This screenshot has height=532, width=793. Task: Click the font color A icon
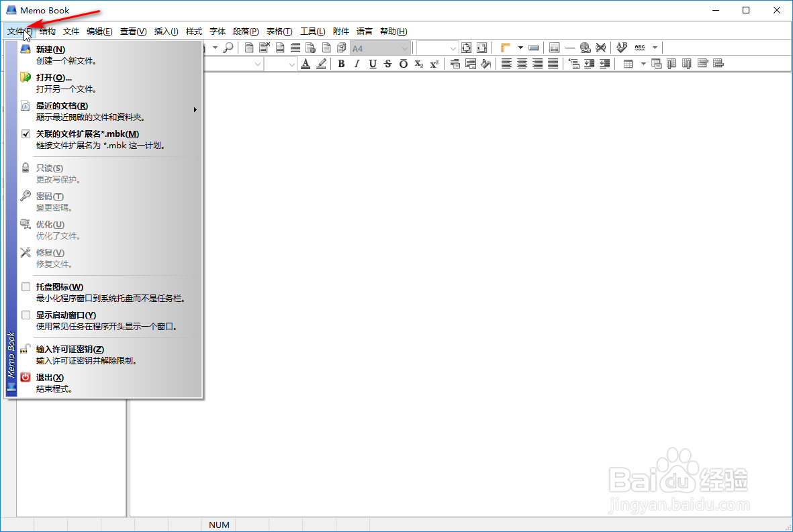coord(306,64)
